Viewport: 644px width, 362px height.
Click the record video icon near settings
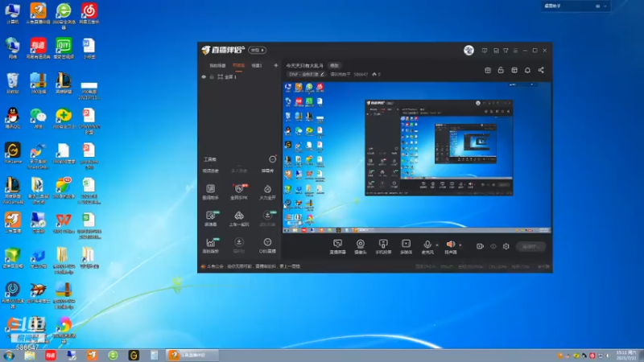(480, 246)
